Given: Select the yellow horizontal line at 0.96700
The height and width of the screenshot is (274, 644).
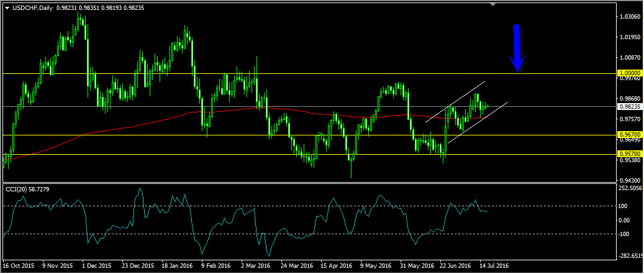Looking at the screenshot, I should coord(186,135).
